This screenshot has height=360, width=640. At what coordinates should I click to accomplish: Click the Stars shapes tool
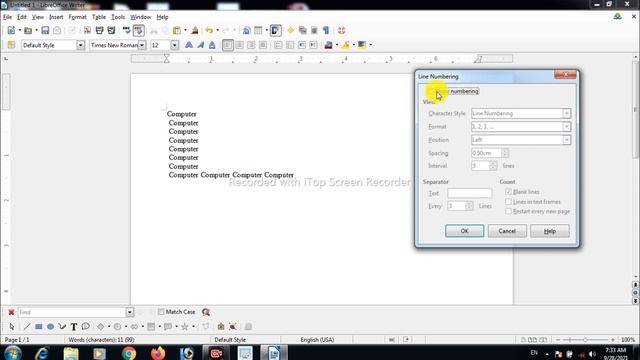point(185,327)
